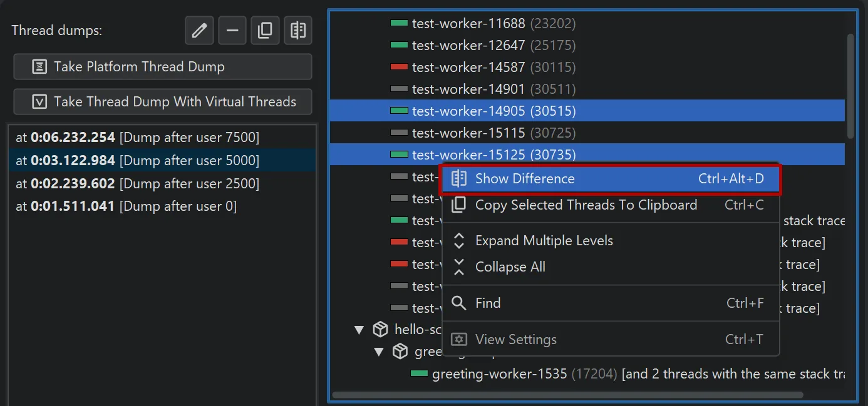Click the red status icon of test-worker-14587
The image size is (868, 406).
pyautogui.click(x=398, y=67)
